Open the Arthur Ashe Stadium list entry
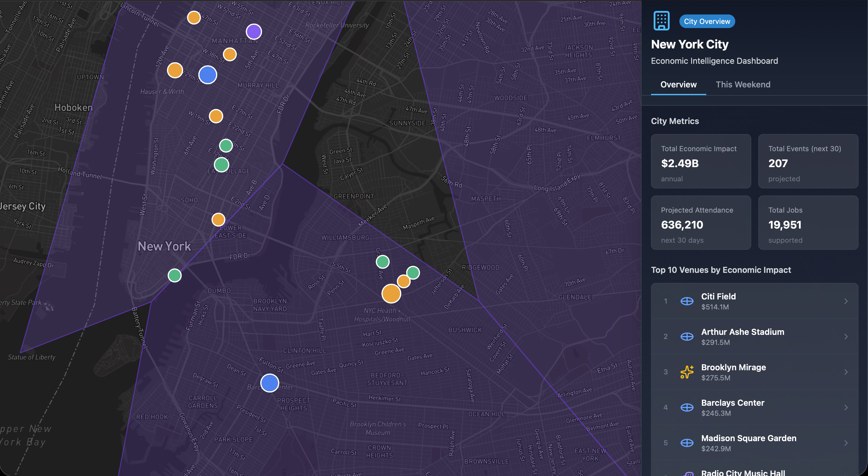 [x=755, y=336]
